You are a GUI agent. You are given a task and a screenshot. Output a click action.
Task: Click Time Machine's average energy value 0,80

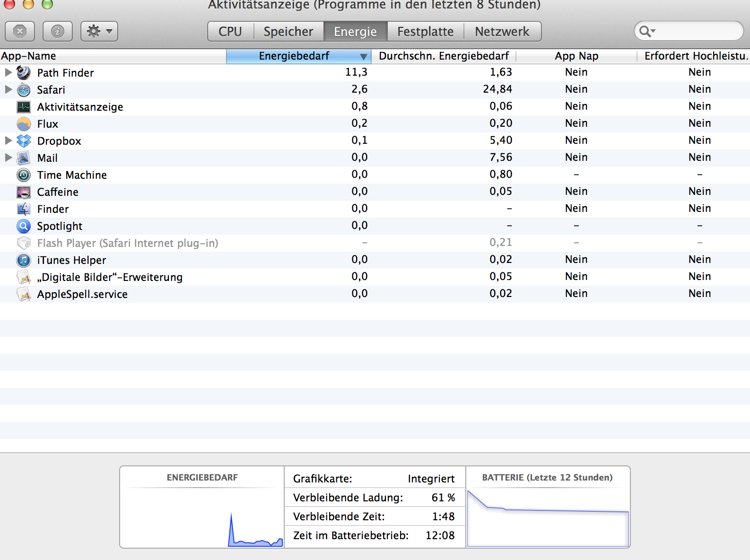501,174
